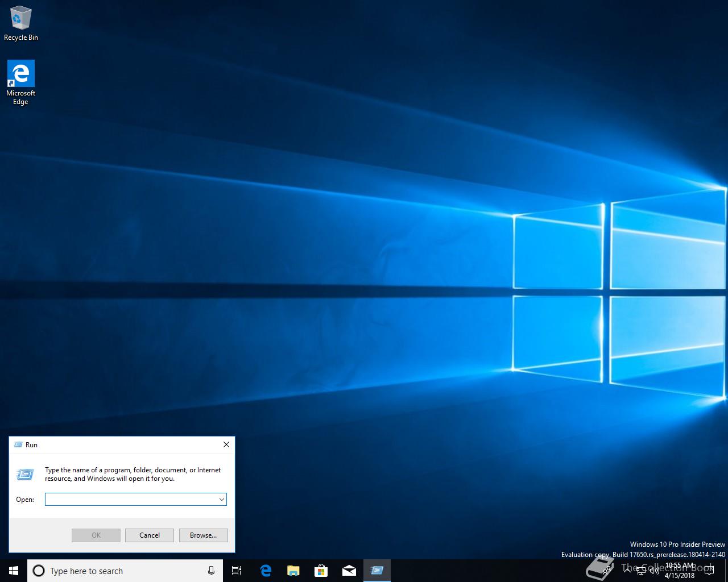Image resolution: width=728 pixels, height=582 pixels.
Task: Select the Microsoft Edge desktop shortcut
Action: coord(21,82)
